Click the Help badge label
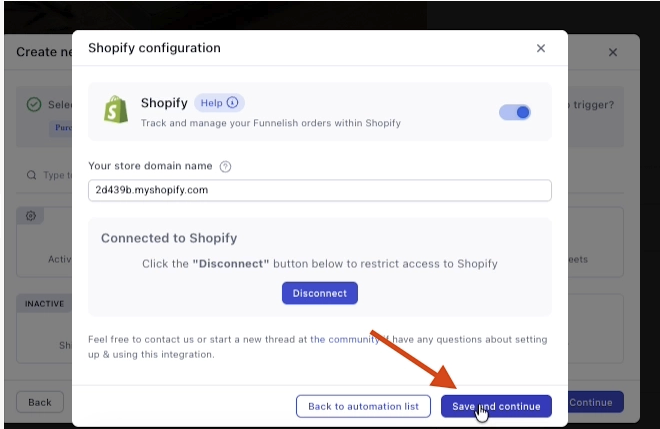 click(211, 103)
